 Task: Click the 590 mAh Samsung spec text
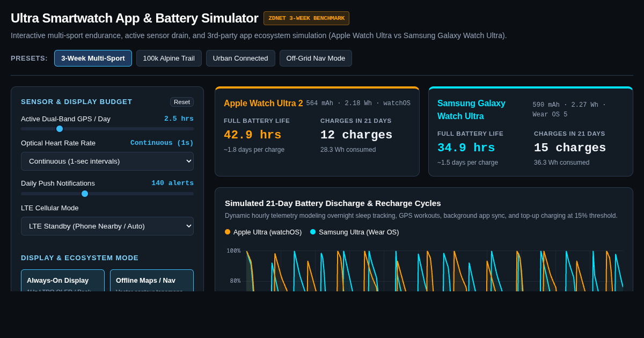tap(569, 109)
